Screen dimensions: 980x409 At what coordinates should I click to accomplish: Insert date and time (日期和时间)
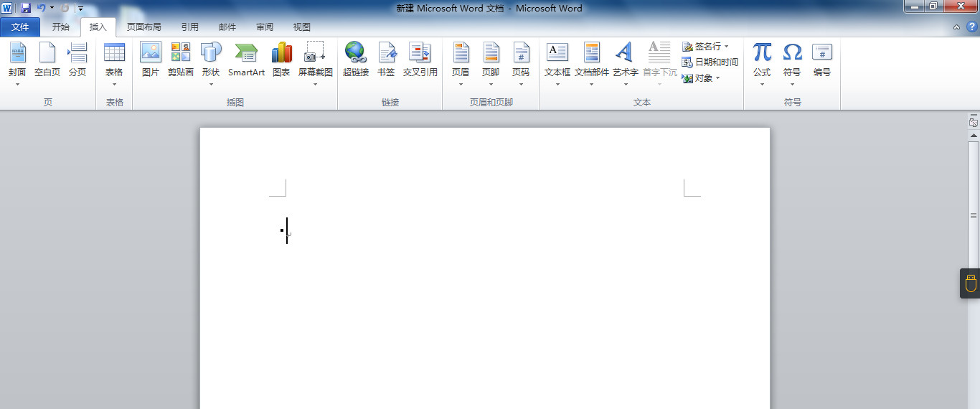710,62
